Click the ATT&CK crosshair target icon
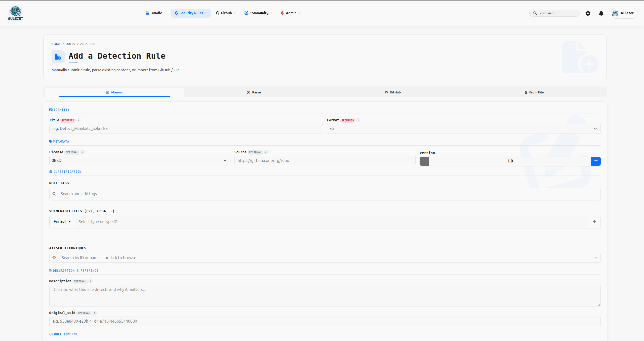This screenshot has height=341, width=644. pyautogui.click(x=54, y=258)
